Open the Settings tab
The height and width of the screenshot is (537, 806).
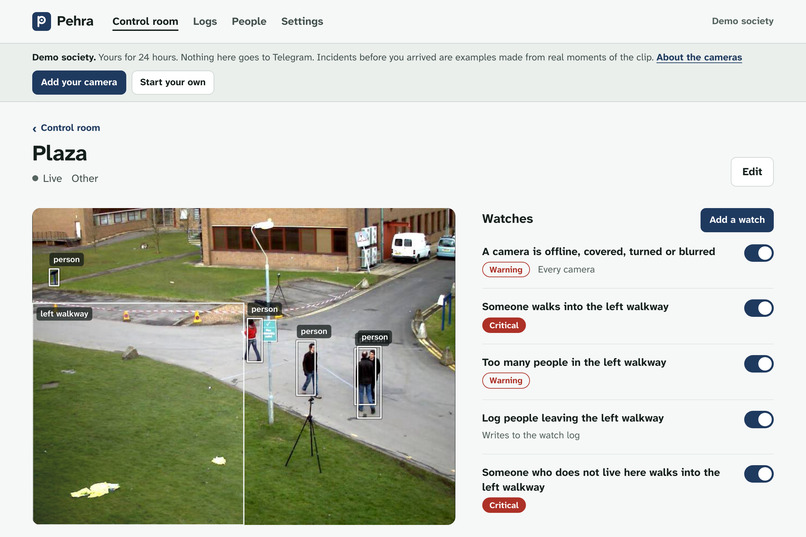tap(302, 21)
